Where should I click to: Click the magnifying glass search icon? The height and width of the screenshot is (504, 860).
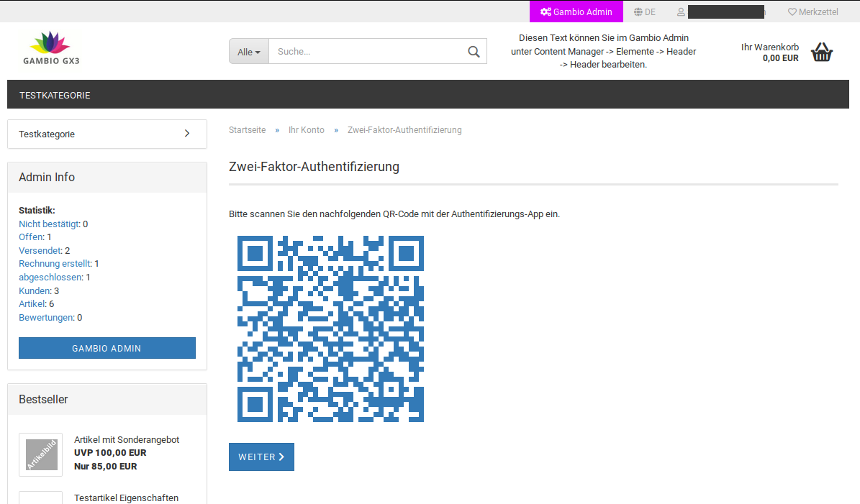pyautogui.click(x=473, y=52)
